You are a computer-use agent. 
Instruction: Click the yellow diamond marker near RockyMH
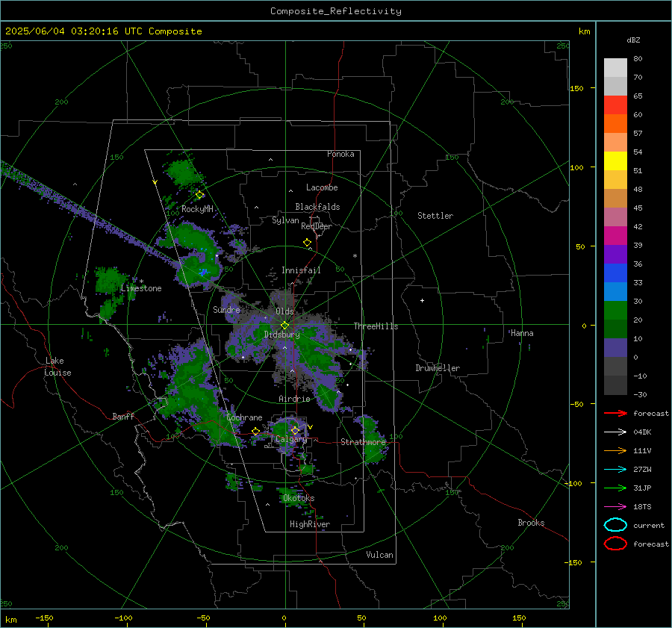[199, 195]
